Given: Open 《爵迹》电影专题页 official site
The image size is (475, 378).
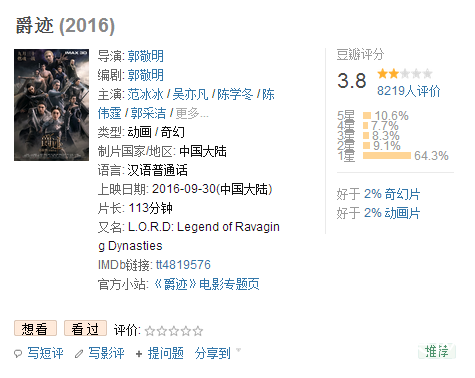Looking at the screenshot, I should (207, 284).
